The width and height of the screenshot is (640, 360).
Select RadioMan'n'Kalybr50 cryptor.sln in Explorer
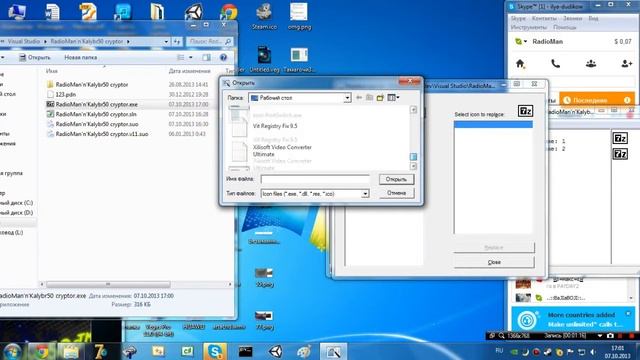coord(96,114)
